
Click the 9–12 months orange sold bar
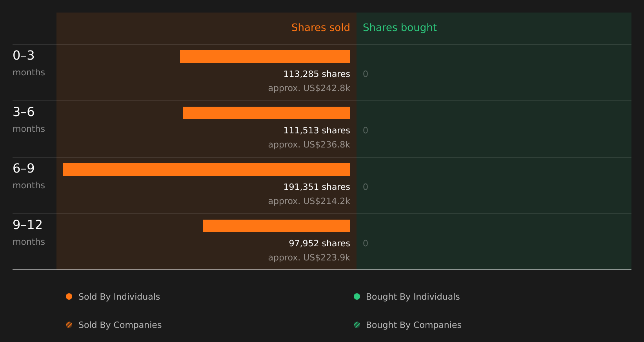click(277, 226)
